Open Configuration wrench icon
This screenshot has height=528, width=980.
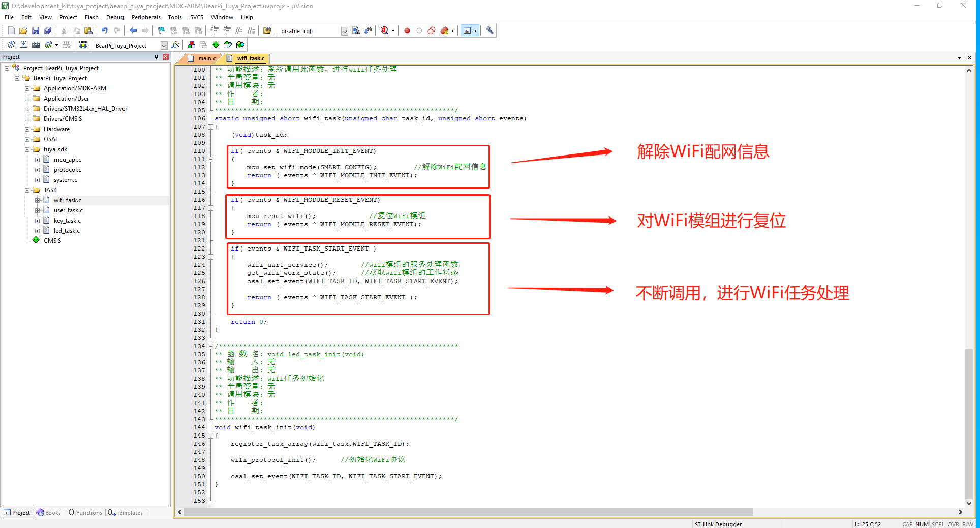point(489,30)
